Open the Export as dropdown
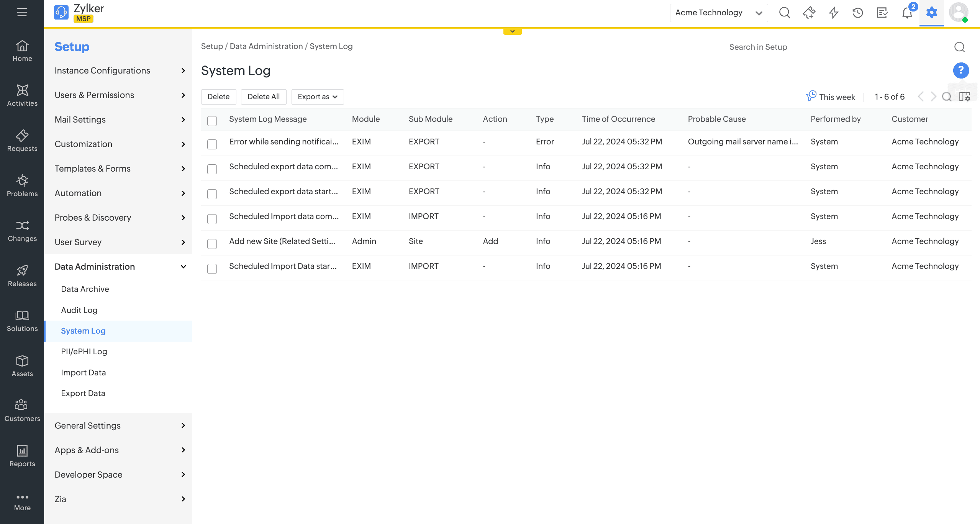Screen dimensions: 980x524 point(317,97)
